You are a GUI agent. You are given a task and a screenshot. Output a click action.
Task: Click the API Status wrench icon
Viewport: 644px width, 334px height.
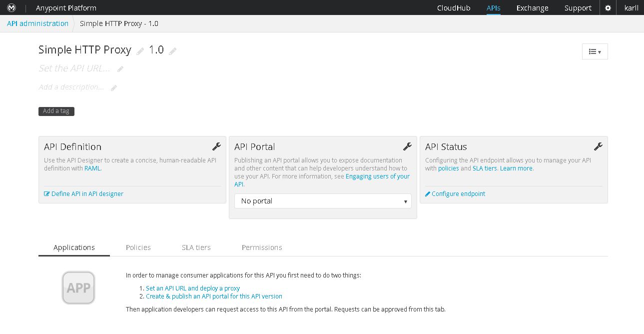[x=598, y=146]
